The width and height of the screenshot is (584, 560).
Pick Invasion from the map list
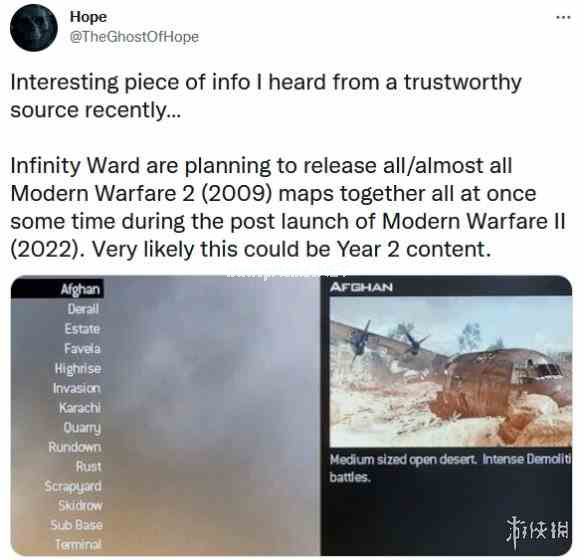[x=77, y=388]
